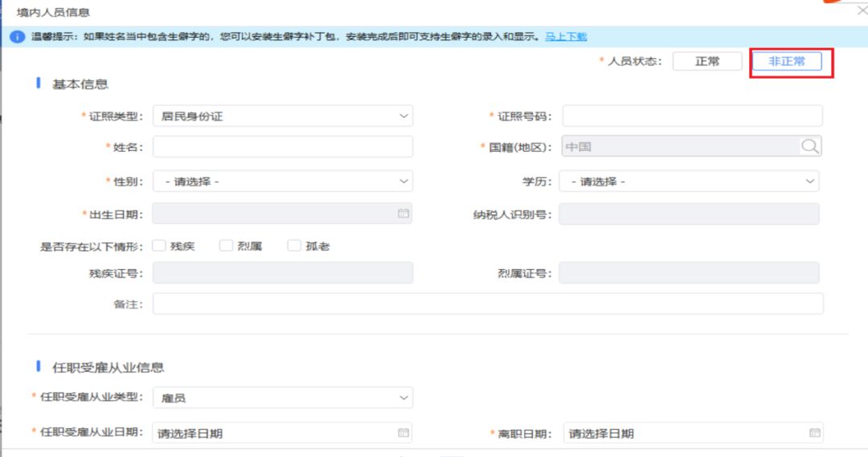This screenshot has width=868, height=457.
Task: Set 人员状态 to 正常
Action: coord(707,61)
